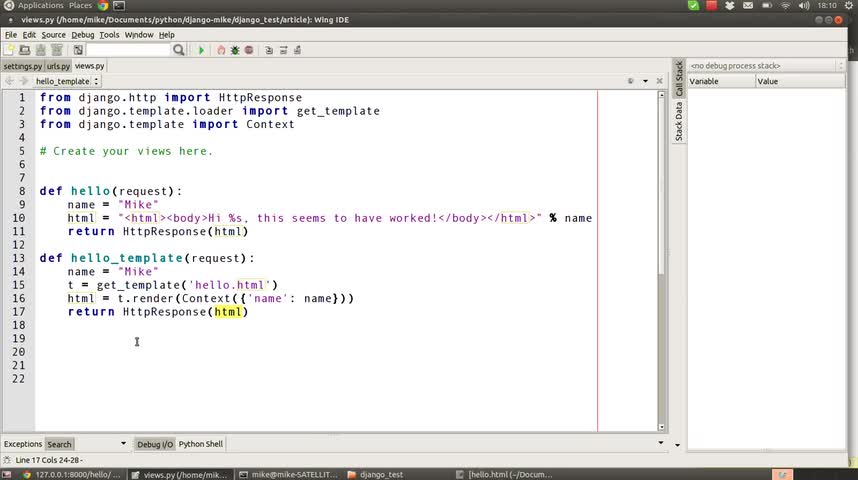858x480 pixels.
Task: Switch to 127.0.0.1:8000/hello taskbar window
Action: (72, 474)
